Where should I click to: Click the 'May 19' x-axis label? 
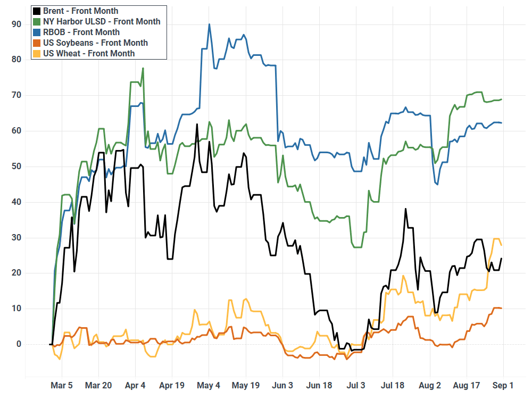point(246,385)
